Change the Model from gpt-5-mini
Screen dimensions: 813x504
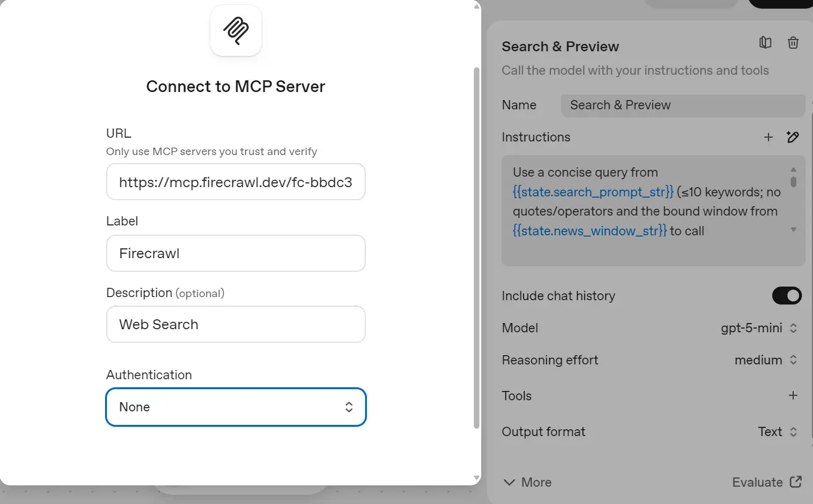[x=759, y=328]
